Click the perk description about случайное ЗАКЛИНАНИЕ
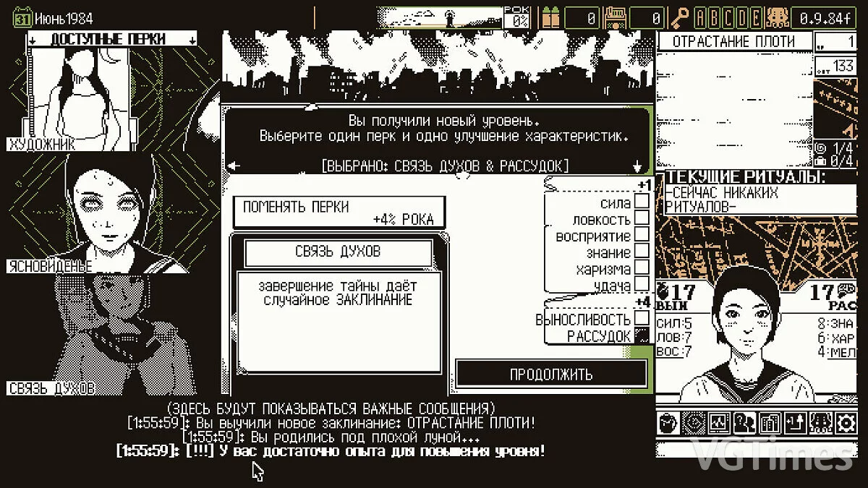Image resolution: width=868 pixels, height=488 pixels. pos(338,293)
